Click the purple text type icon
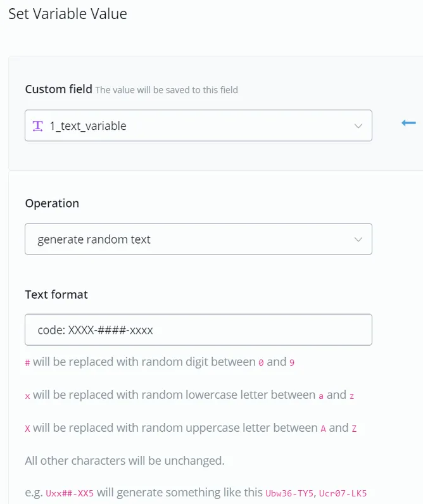423x504 pixels. click(37, 126)
